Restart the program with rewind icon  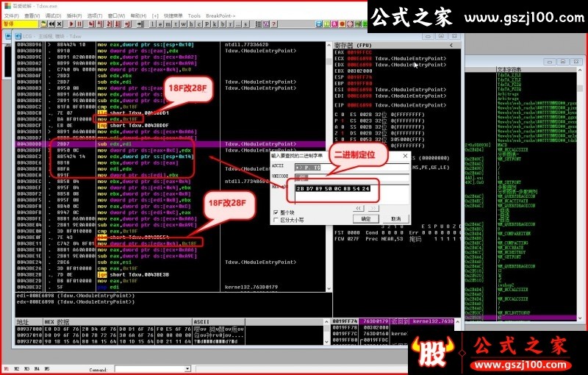(x=51, y=24)
